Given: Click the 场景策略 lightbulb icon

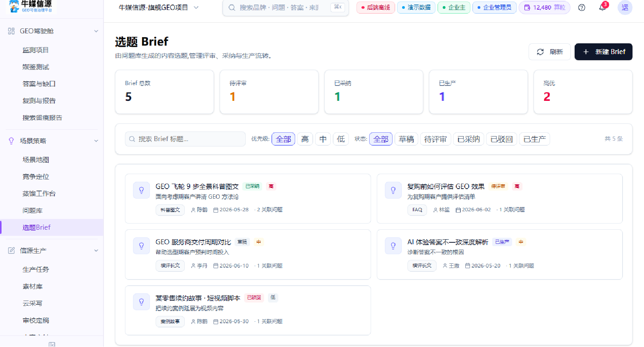Looking at the screenshot, I should [11, 141].
